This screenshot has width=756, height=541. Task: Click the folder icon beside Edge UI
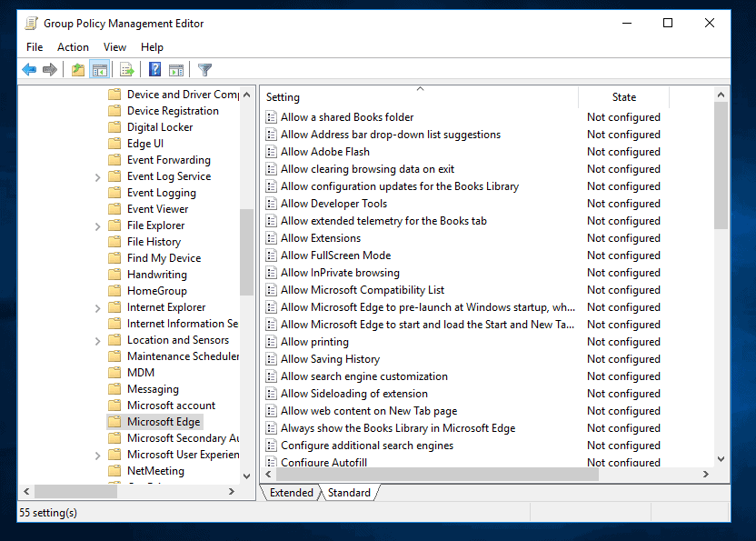tap(114, 144)
